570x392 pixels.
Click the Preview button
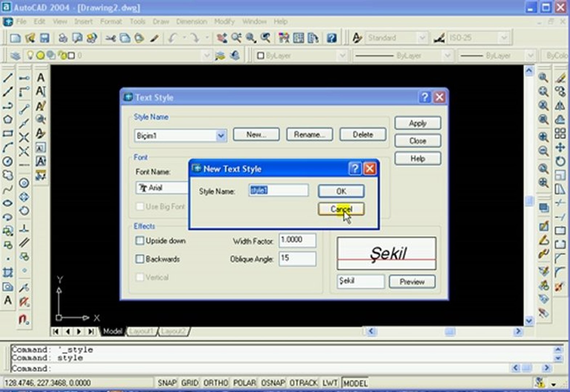[412, 282]
